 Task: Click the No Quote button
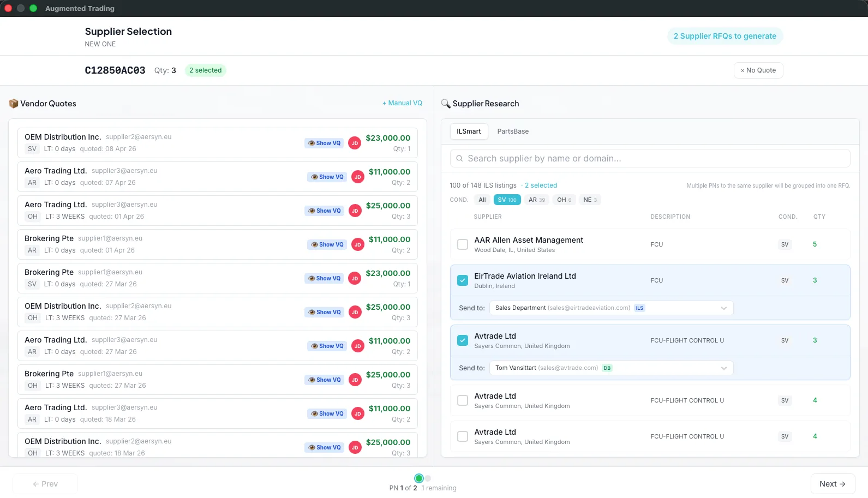pos(758,70)
